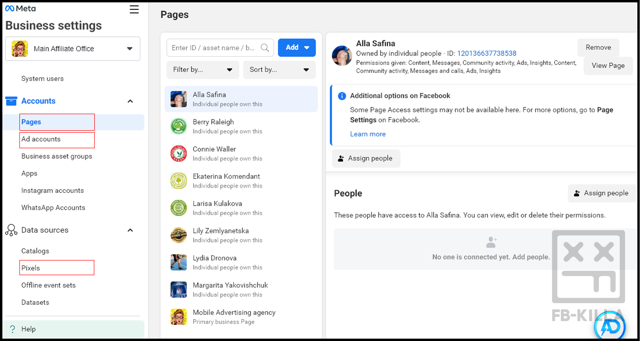The image size is (644, 341).
Task: Click the Enter ID / asset name search field
Action: [x=213, y=48]
